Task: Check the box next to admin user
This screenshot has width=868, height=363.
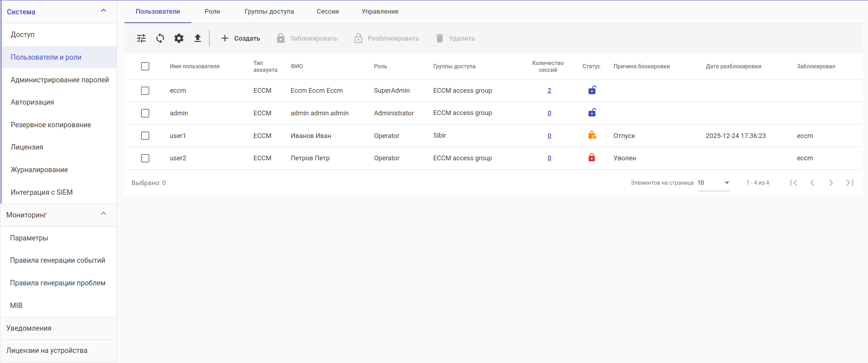Action: coord(145,113)
